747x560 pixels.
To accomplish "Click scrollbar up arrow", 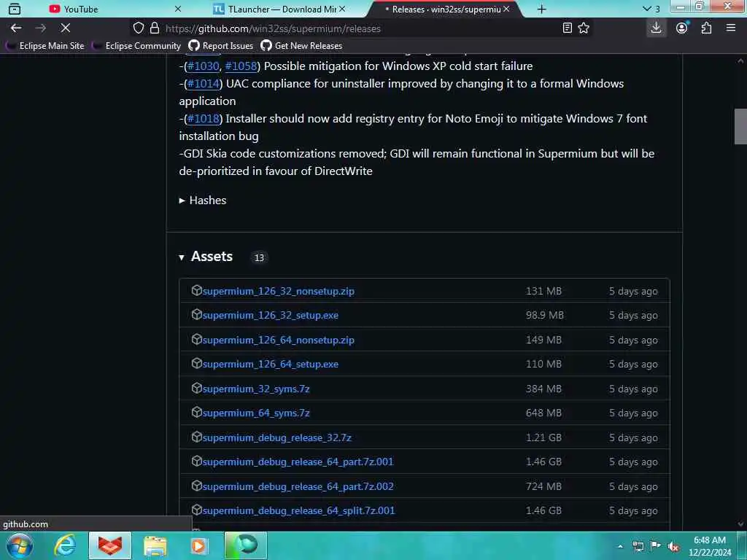I will coord(740,61).
